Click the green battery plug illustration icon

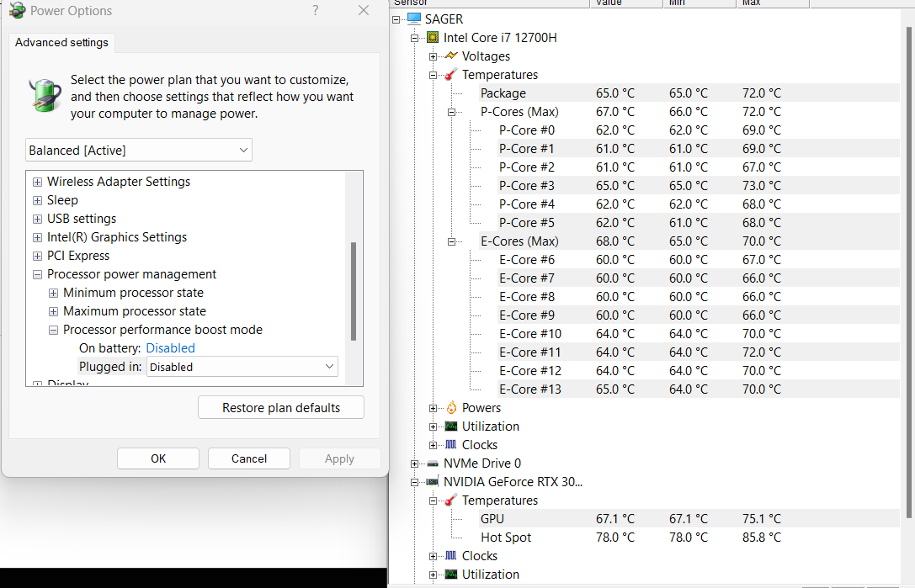45,95
